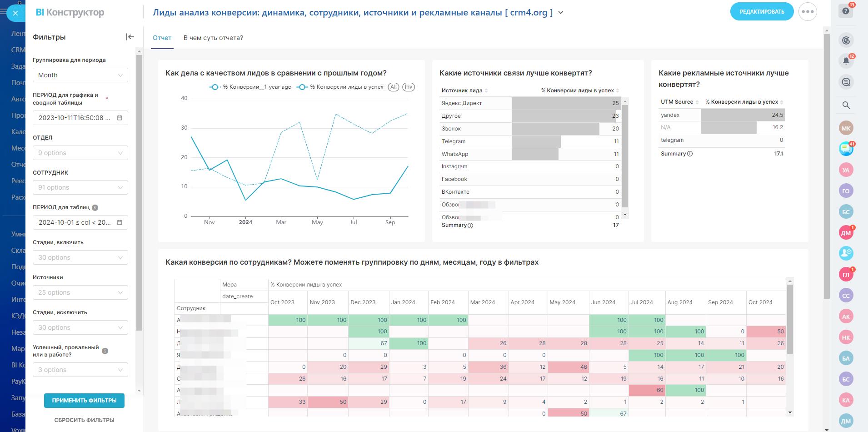Image resolution: width=868 pixels, height=432 pixels.
Task: Click the 'Inv' legend invert selection toggle
Action: 408,87
